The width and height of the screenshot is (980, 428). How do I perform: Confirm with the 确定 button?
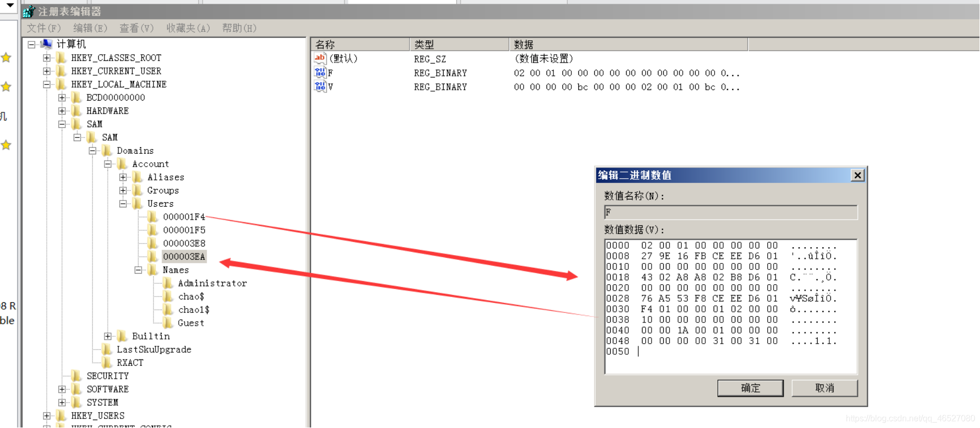[x=750, y=388]
